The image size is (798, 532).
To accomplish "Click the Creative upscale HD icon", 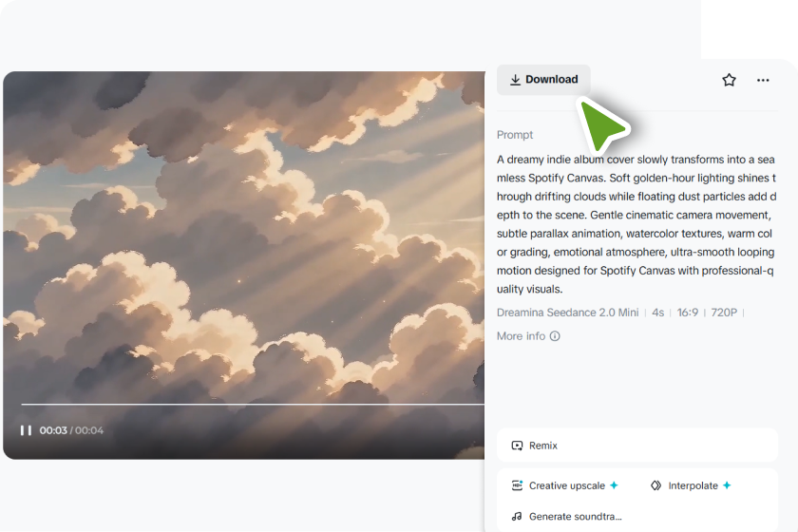I will pyautogui.click(x=517, y=485).
